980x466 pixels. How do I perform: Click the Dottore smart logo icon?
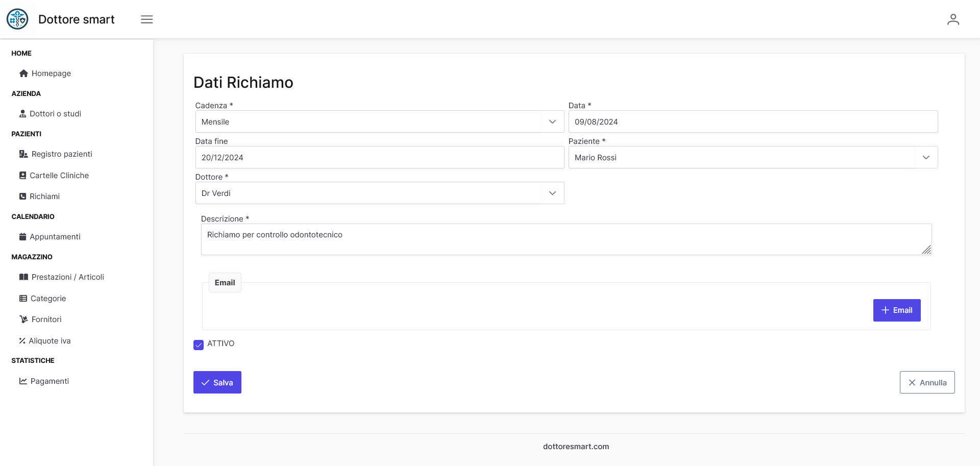click(17, 19)
